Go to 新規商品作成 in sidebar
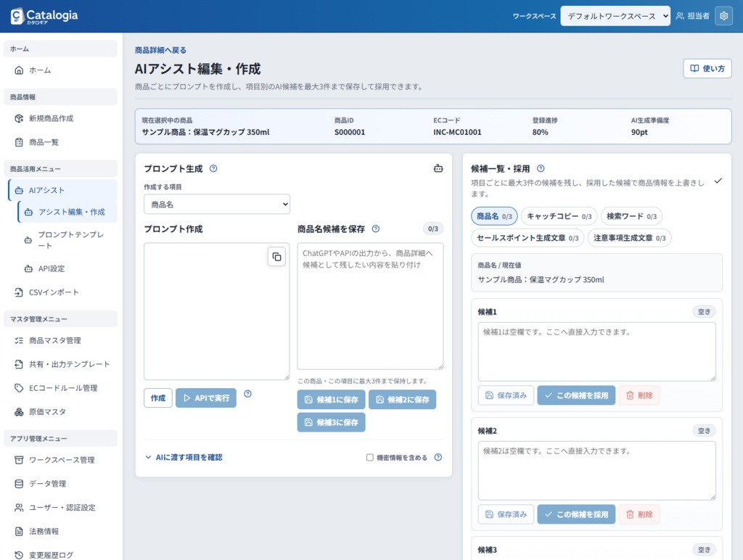The height and width of the screenshot is (560, 743). coord(61,118)
